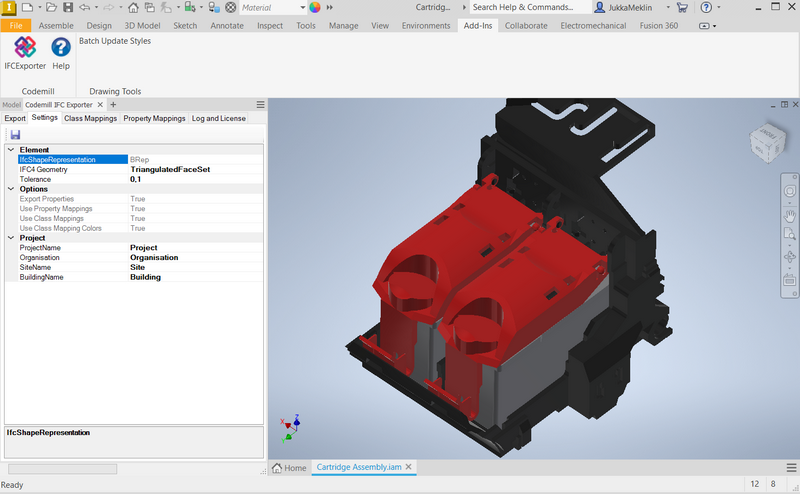Collapse the Project section
This screenshot has width=800, height=494.
click(x=11, y=238)
